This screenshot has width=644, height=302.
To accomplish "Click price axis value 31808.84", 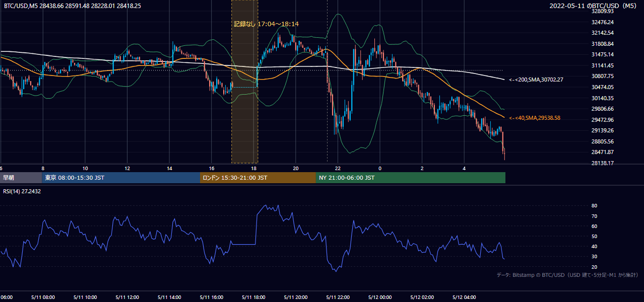I will coord(602,44).
